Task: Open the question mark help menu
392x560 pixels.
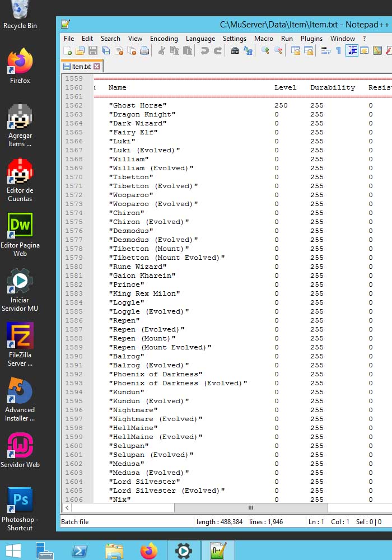Action: (364, 39)
